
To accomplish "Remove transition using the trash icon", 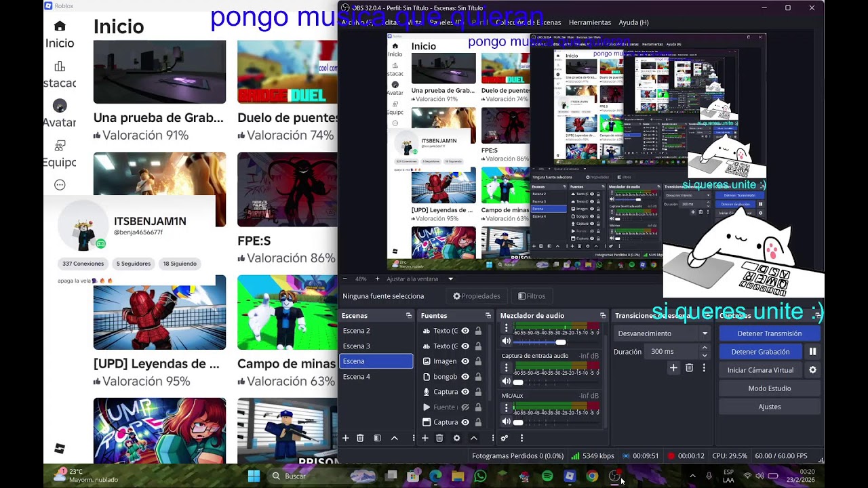I will pyautogui.click(x=689, y=368).
